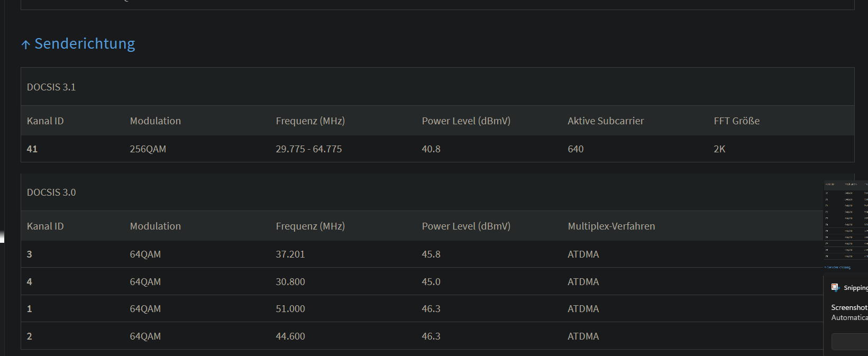The width and height of the screenshot is (868, 356).
Task: Click ATDMA in the channel 2 row
Action: [x=583, y=336]
